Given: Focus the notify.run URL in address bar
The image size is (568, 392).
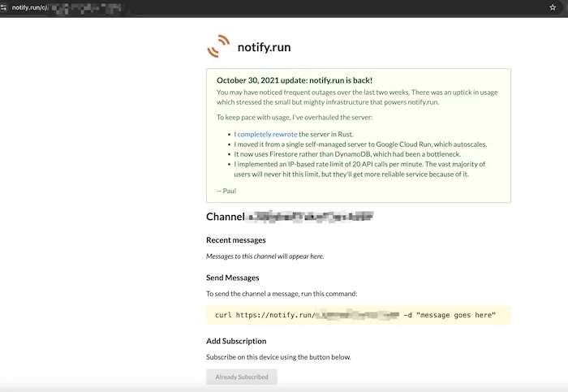Looking at the screenshot, I should click(x=65, y=7).
